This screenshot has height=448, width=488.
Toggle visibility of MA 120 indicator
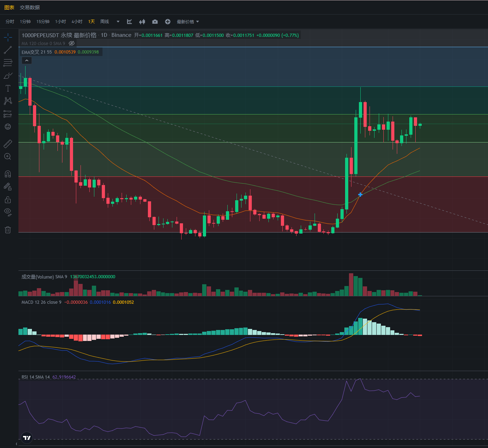(72, 43)
